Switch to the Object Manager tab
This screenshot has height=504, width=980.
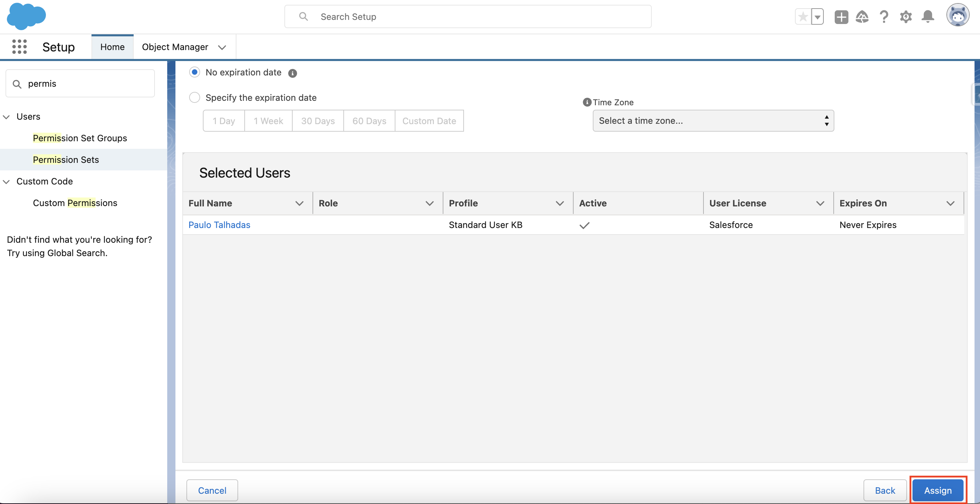(175, 47)
